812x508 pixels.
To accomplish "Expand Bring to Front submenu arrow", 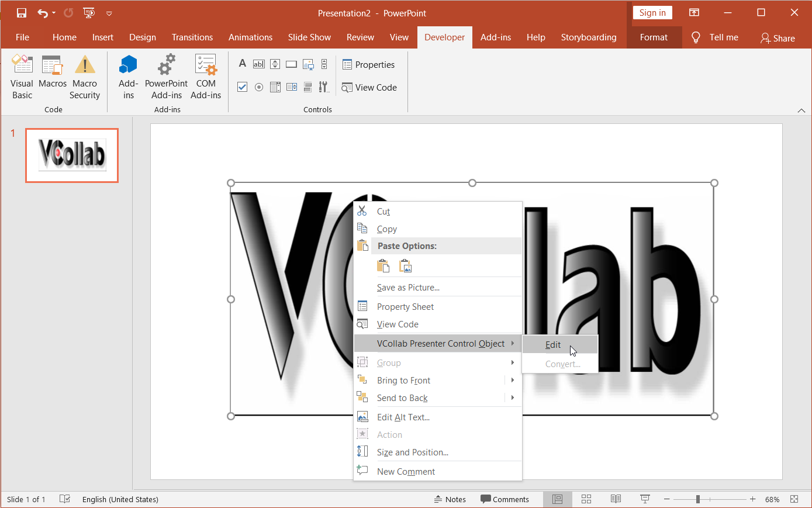I will (x=513, y=380).
